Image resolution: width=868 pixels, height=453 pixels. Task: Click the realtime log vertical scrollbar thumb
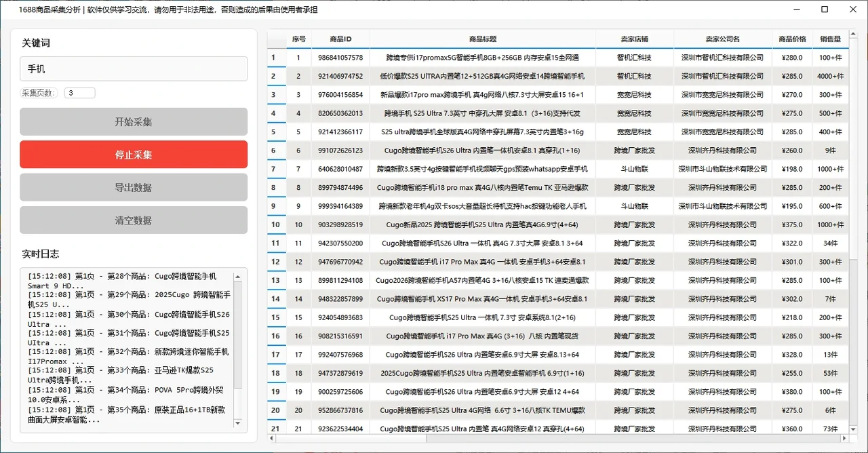tap(237, 335)
